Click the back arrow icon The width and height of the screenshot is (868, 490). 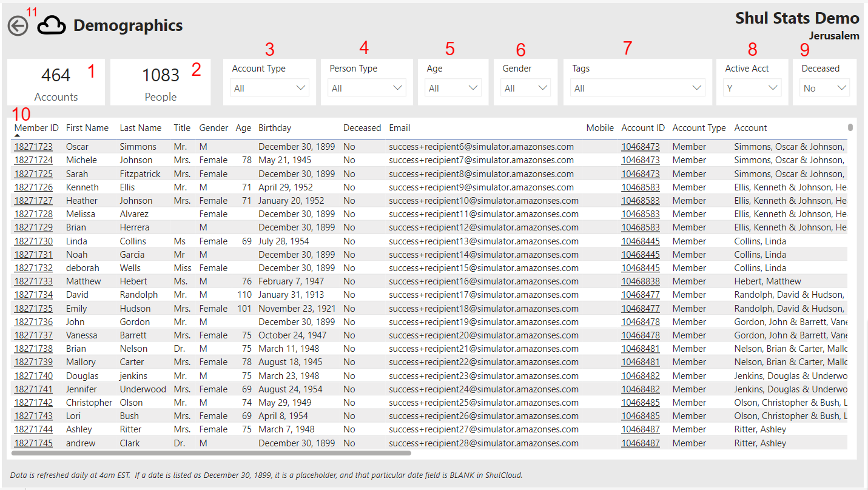(18, 25)
